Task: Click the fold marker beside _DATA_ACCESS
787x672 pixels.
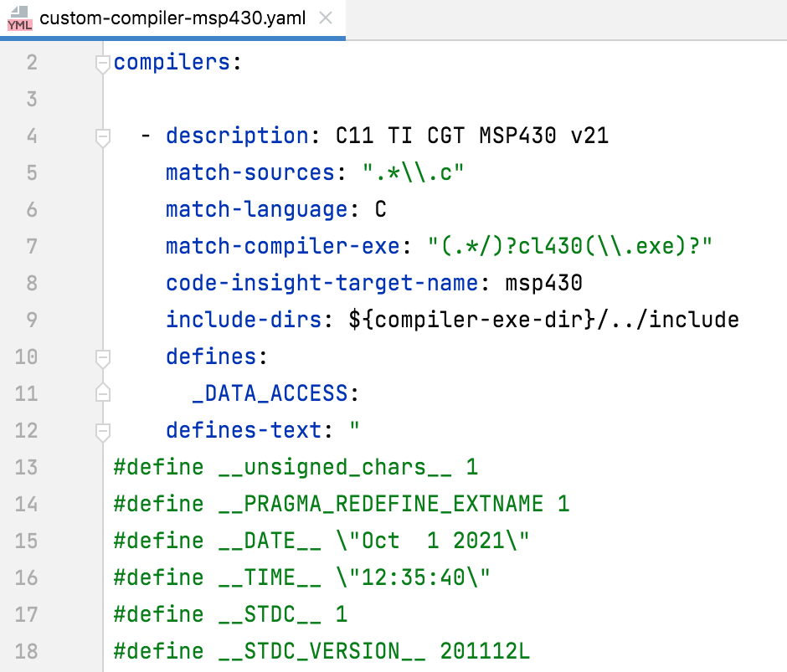Action: [102, 392]
